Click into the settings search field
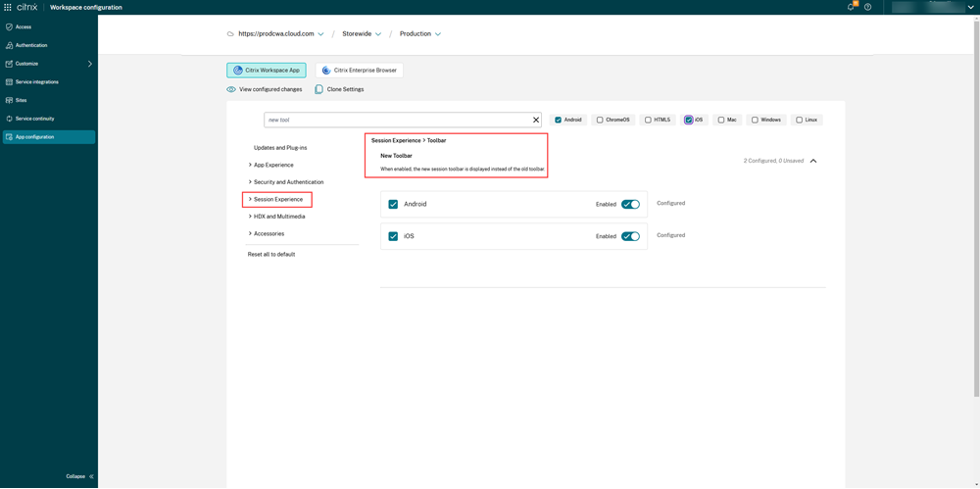The width and height of the screenshot is (980, 489). [397, 120]
